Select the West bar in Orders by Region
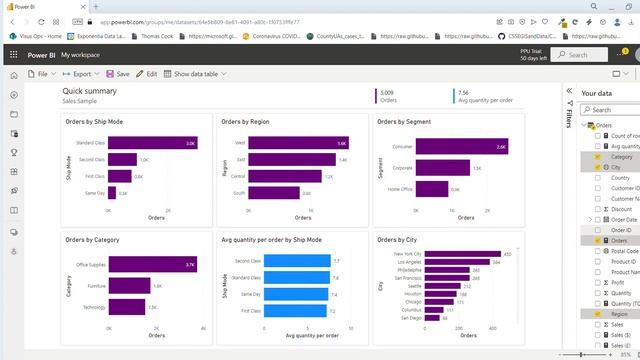 [298, 143]
